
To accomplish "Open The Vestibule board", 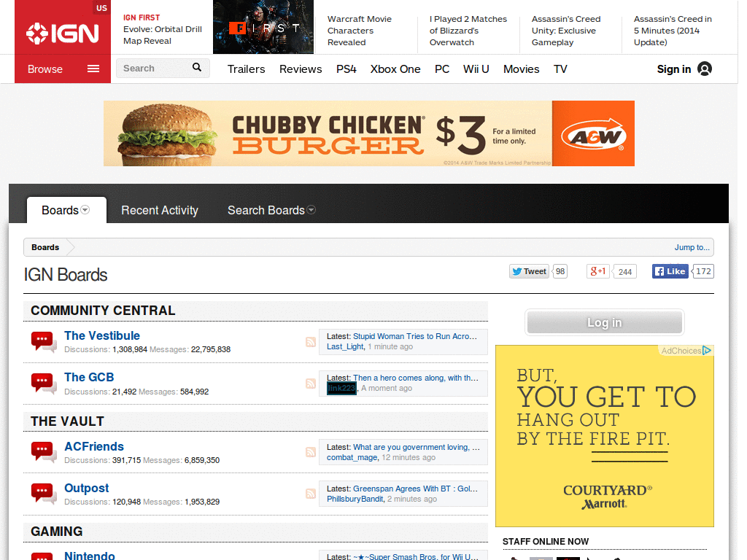I will [102, 335].
